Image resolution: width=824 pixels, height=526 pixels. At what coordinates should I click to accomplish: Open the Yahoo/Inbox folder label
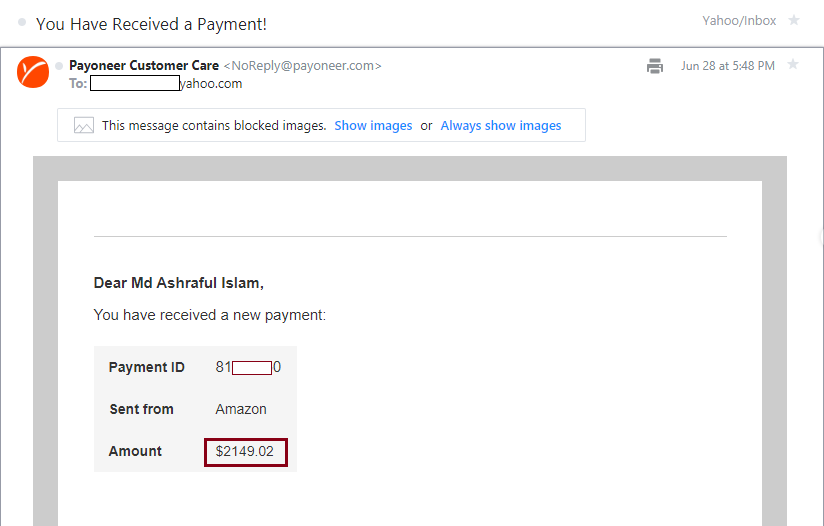tap(739, 20)
